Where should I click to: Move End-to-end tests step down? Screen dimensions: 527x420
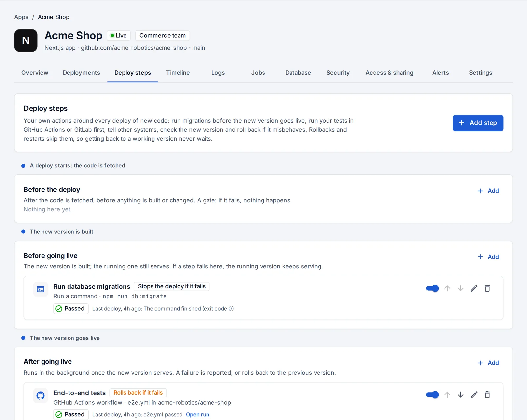click(460, 395)
